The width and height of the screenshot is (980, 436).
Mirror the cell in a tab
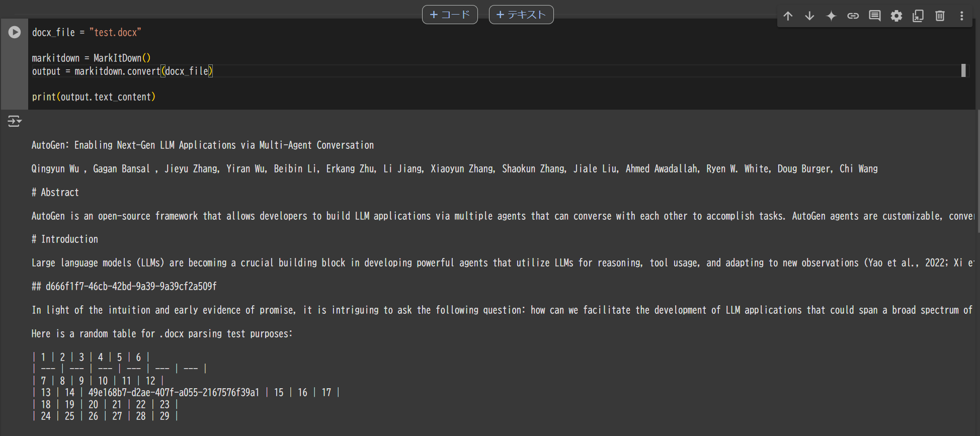pos(918,16)
